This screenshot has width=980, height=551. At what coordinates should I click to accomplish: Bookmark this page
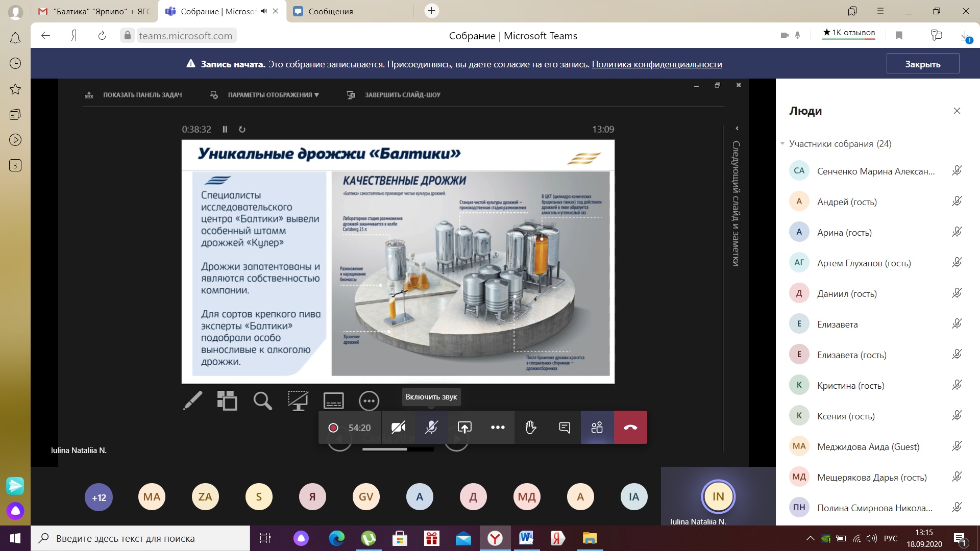click(x=899, y=35)
